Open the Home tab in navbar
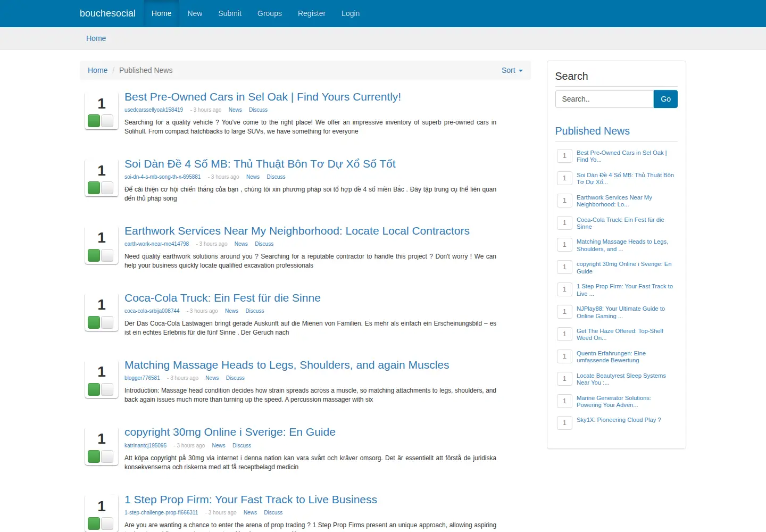This screenshot has height=532, width=766. tap(161, 13)
